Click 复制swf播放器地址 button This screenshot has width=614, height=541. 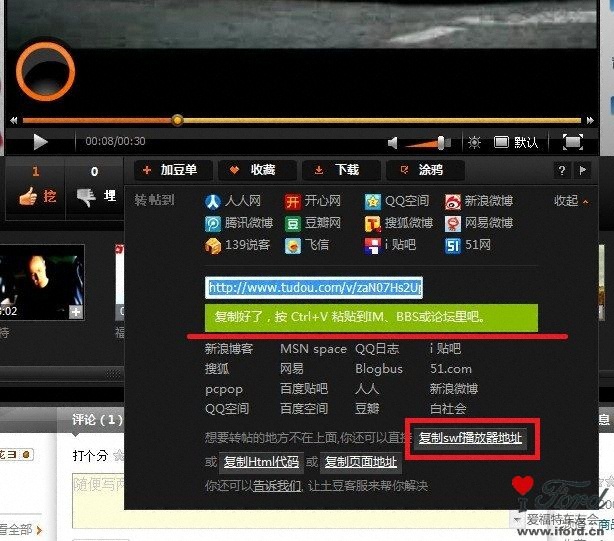470,438
